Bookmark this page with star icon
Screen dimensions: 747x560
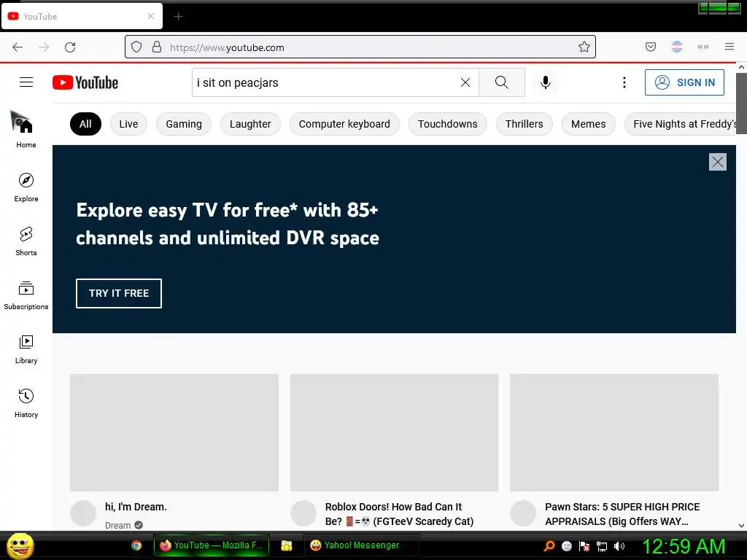(x=584, y=47)
